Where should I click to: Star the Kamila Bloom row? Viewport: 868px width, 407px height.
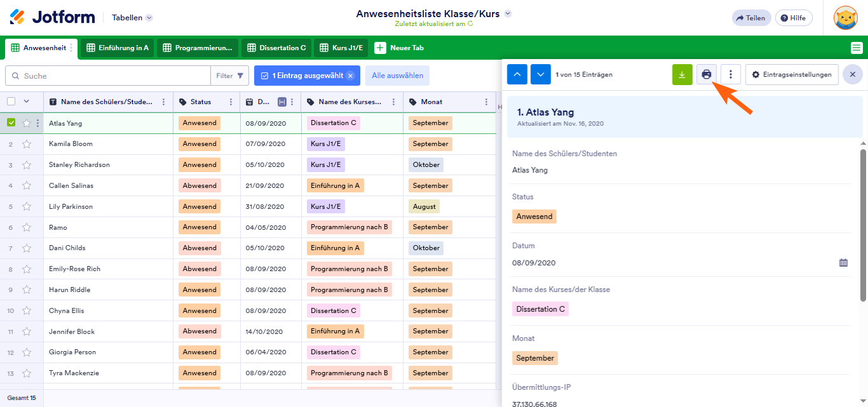(27, 144)
